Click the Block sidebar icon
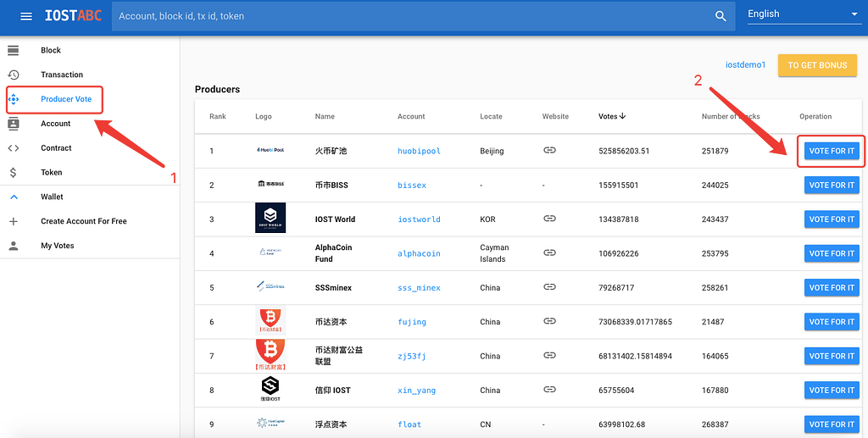The width and height of the screenshot is (868, 438). [x=14, y=50]
